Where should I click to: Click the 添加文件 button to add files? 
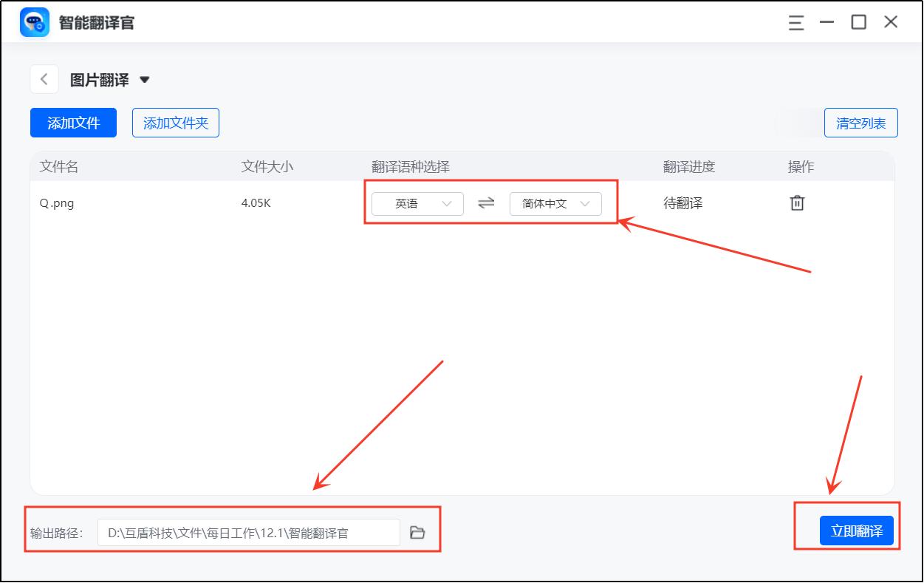pos(73,122)
